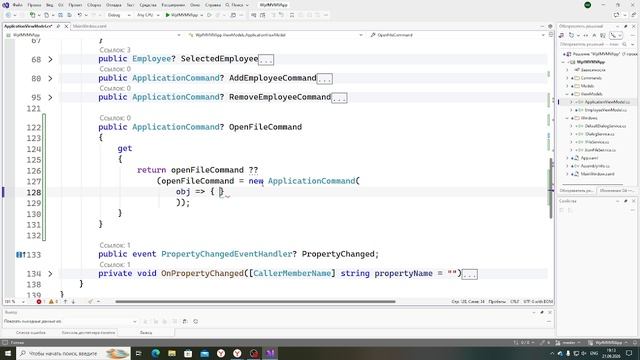Open the Debug configuration dropdown

(x=119, y=15)
